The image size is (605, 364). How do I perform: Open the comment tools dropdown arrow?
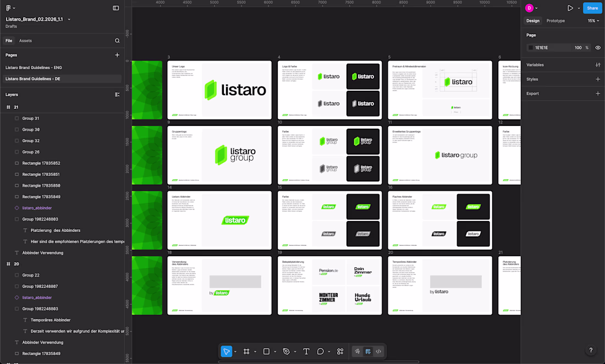point(329,352)
